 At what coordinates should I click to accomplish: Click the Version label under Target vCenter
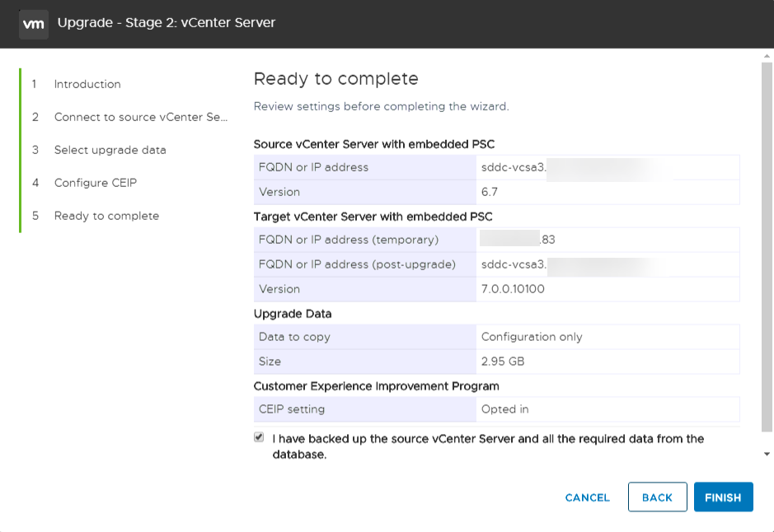[279, 289]
